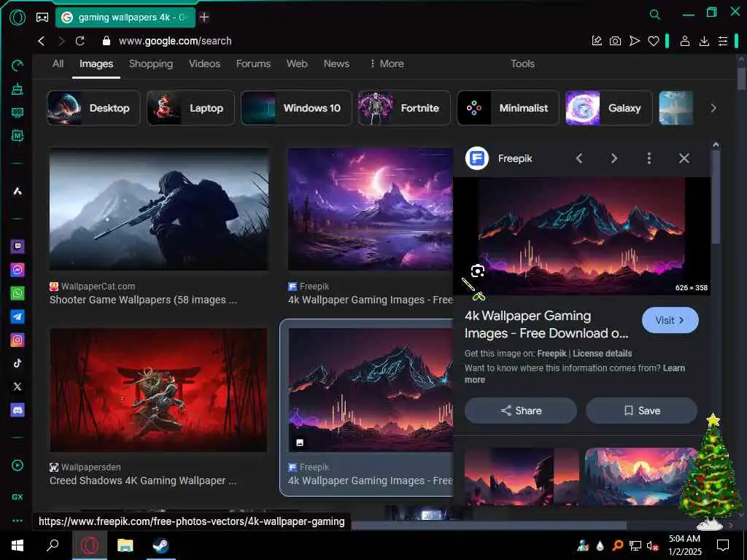Screen dimensions: 747x560
Task: Select the Galaxy suggestion chip
Action: [x=608, y=108]
